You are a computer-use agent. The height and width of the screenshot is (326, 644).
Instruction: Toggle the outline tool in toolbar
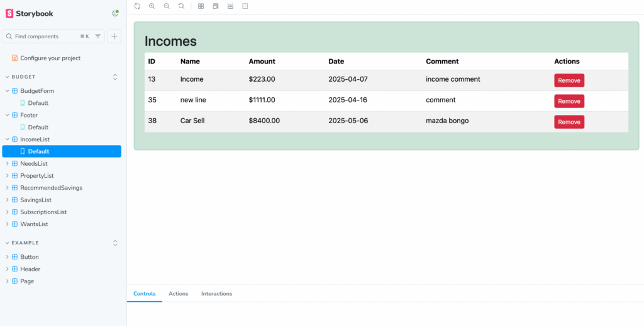pos(245,6)
